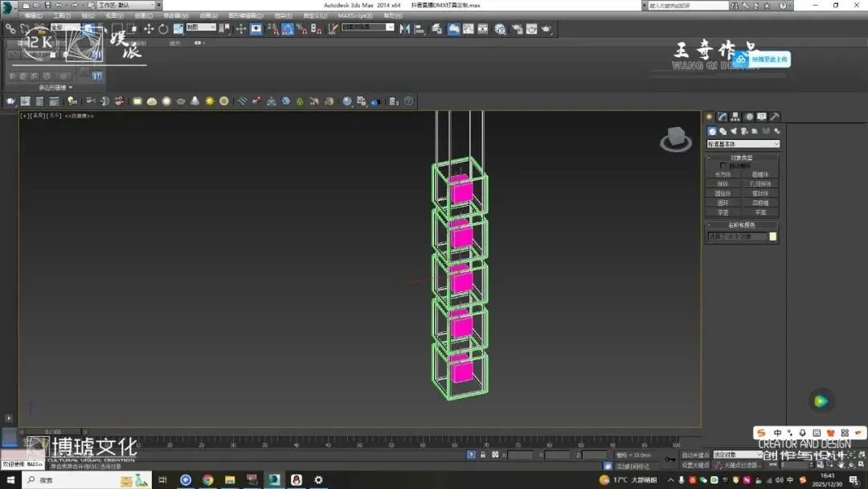Click the 几何球体 geosphere button

click(x=760, y=184)
